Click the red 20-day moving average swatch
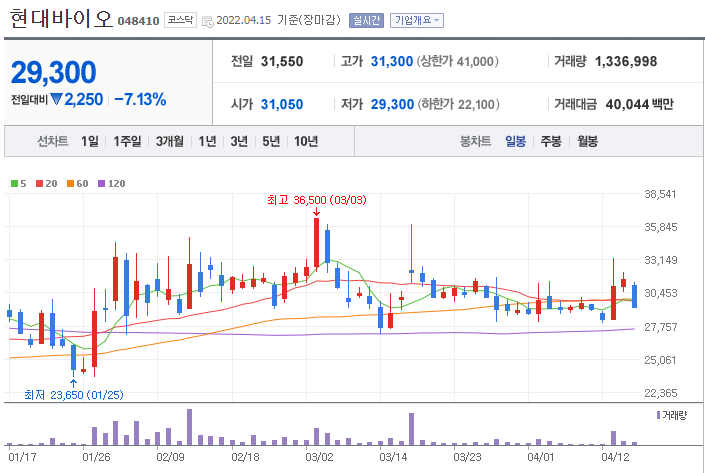The image size is (705, 473). (39, 183)
